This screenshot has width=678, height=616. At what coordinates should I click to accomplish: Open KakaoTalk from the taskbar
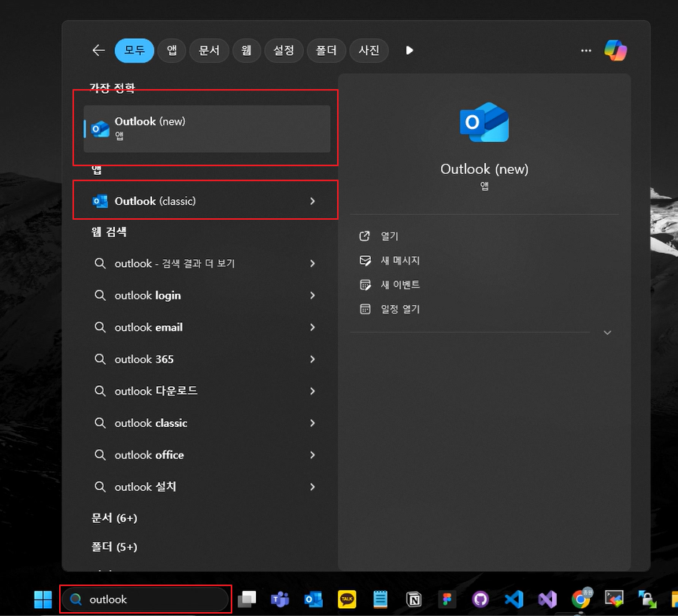point(346,599)
